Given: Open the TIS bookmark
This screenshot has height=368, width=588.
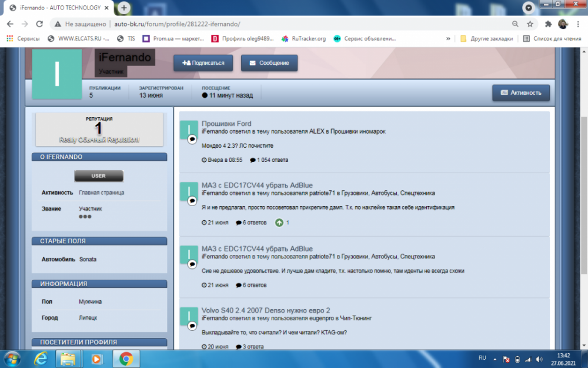Looking at the screenshot, I should tap(126, 39).
